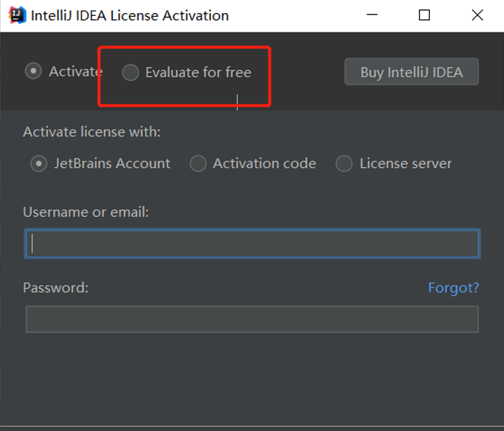Focus the Username or email field
The image size is (504, 431).
click(x=252, y=244)
